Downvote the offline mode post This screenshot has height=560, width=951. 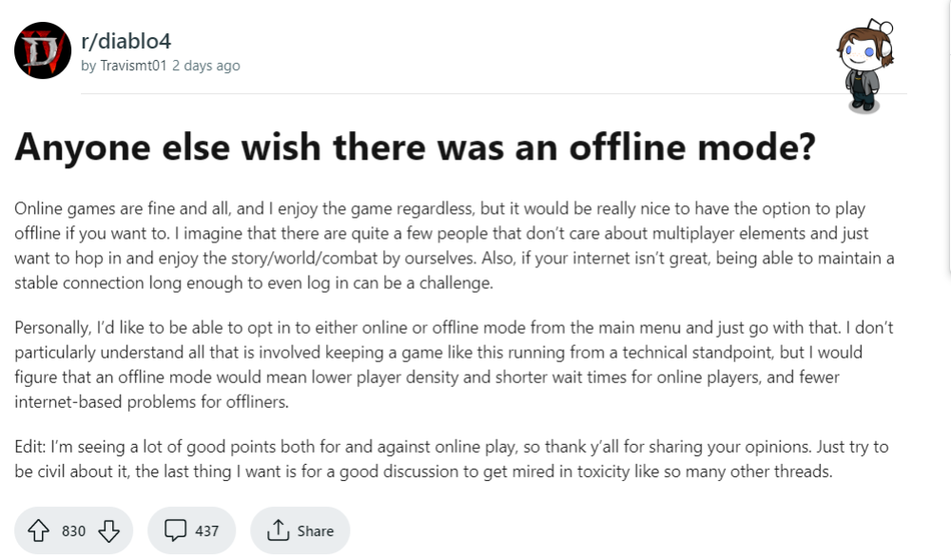[108, 531]
